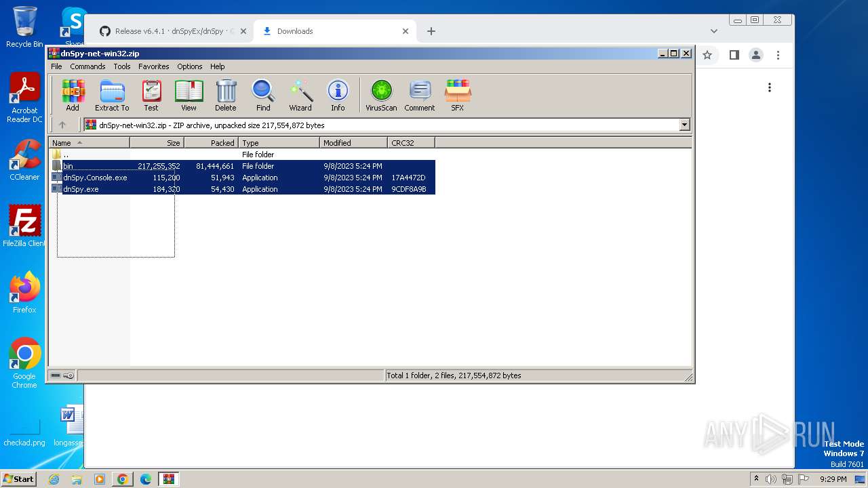Open Chrome three-dot menu
The width and height of the screenshot is (868, 488).
[x=778, y=55]
